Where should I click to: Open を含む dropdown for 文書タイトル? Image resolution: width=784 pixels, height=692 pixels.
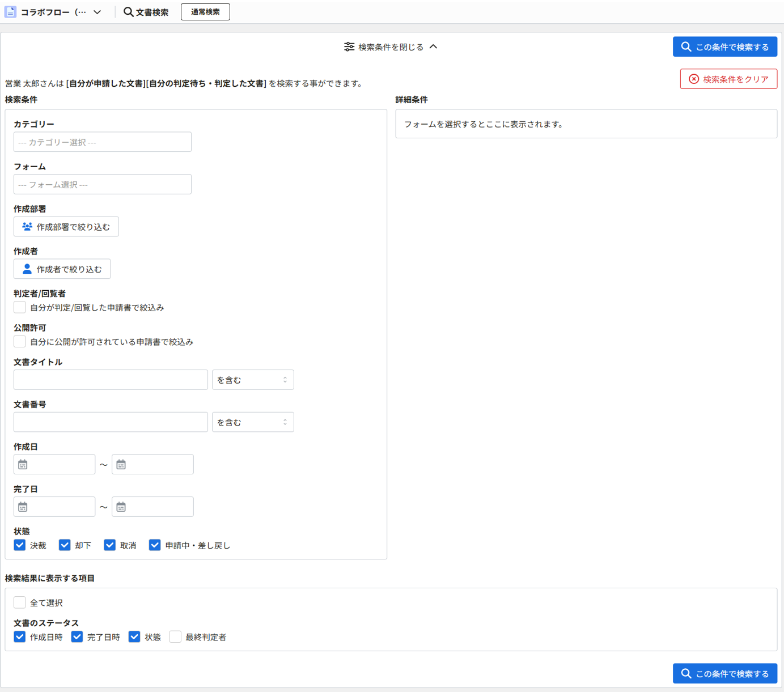click(x=253, y=380)
